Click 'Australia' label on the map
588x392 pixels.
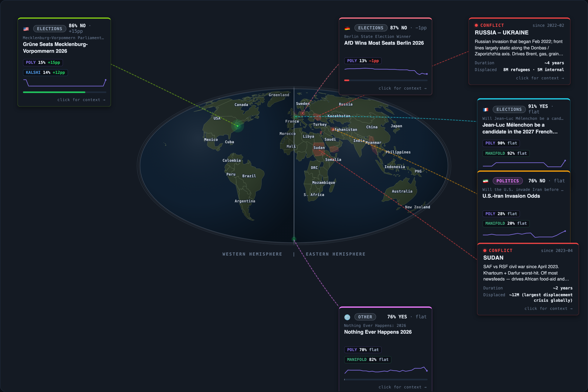tap(402, 191)
